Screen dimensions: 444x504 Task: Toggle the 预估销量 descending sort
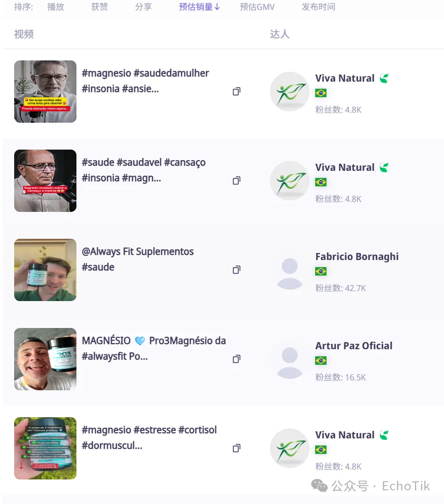coord(200,7)
